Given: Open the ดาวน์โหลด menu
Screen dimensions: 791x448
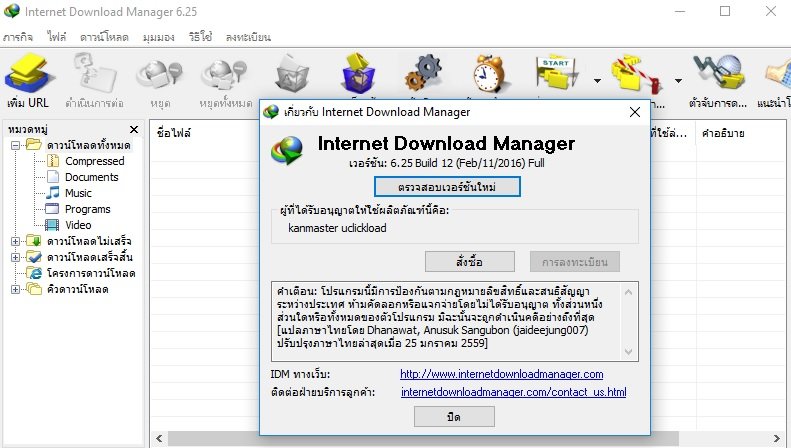Looking at the screenshot, I should pyautogui.click(x=104, y=37).
